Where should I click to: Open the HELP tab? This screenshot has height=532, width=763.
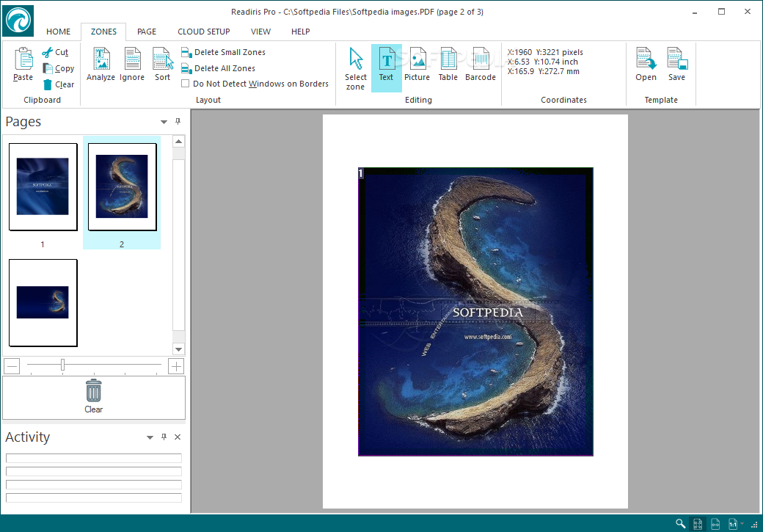tap(300, 32)
